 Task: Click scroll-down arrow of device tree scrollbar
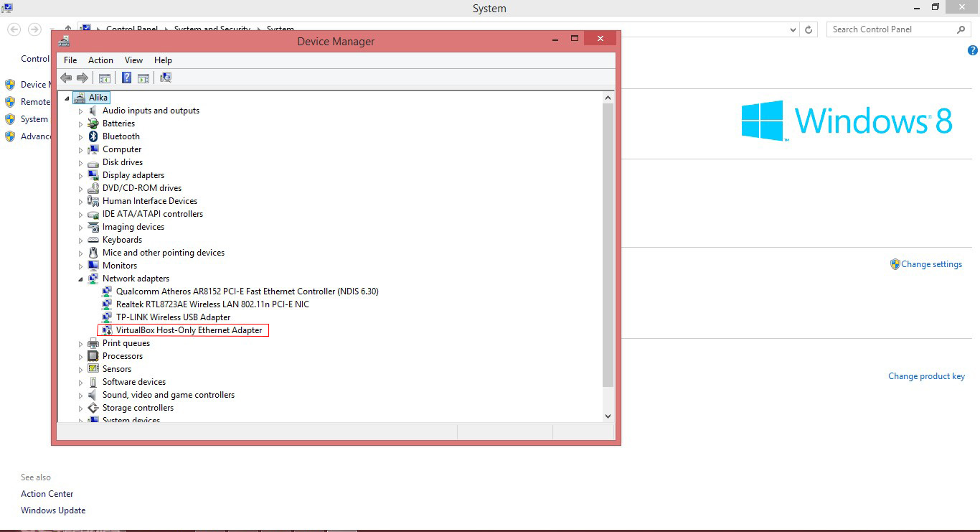[608, 416]
